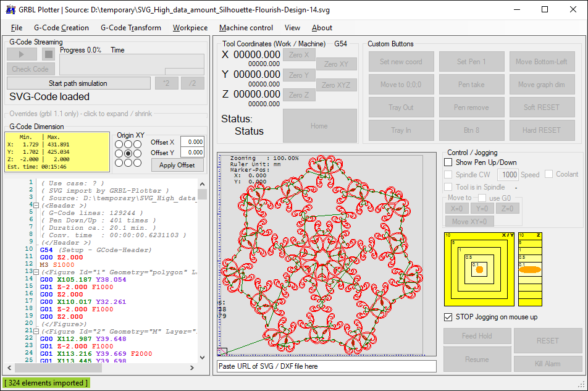Open the About menu

tap(322, 28)
